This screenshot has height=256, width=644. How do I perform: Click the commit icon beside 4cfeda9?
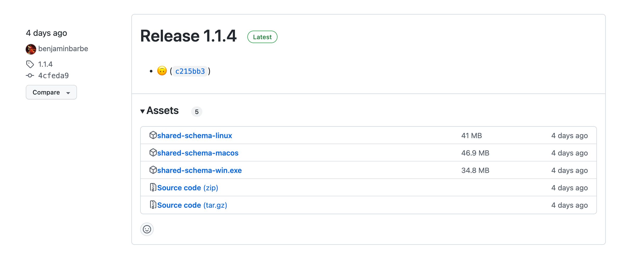[30, 76]
